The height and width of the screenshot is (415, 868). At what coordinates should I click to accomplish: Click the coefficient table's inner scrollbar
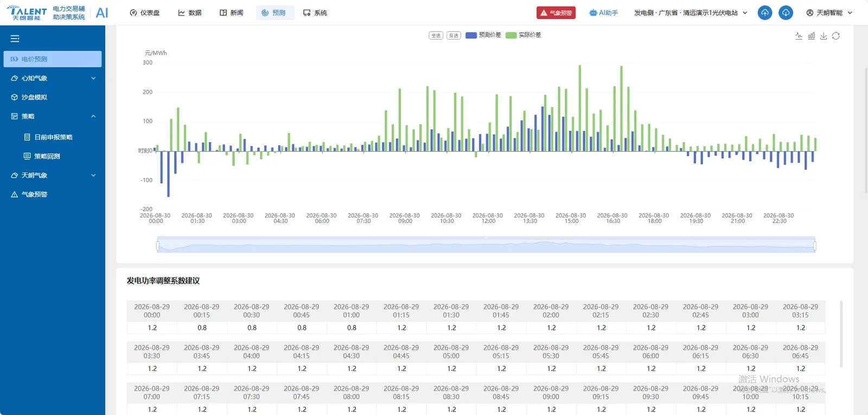coord(841,334)
